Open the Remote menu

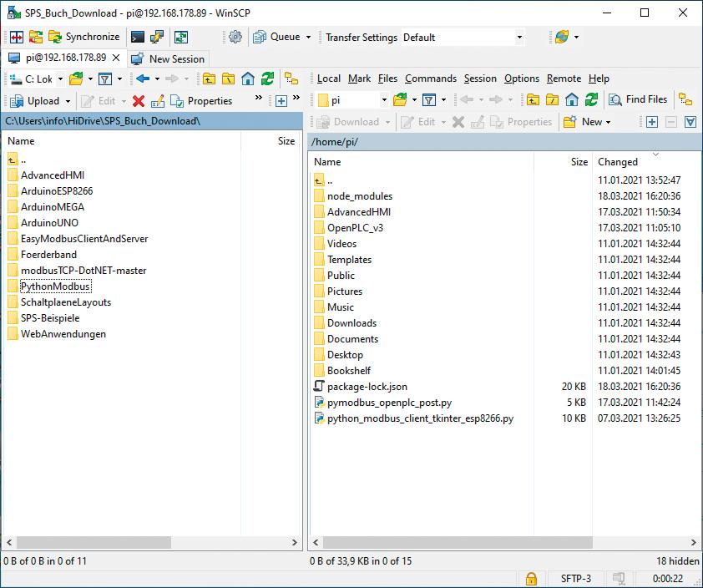[x=564, y=79]
